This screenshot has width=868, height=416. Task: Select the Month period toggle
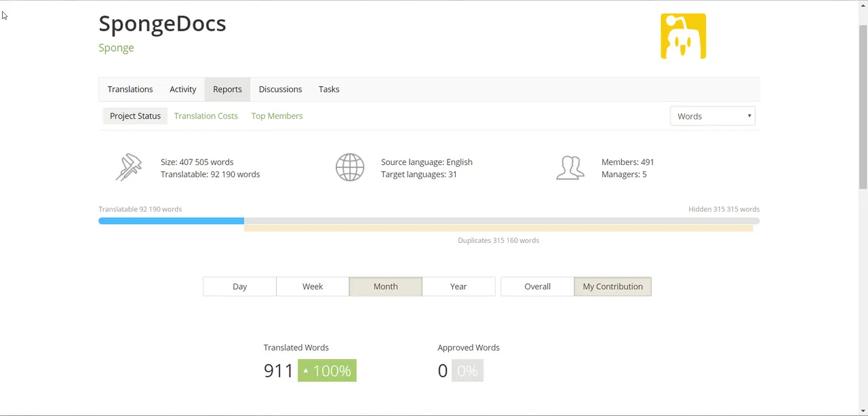[x=385, y=286]
